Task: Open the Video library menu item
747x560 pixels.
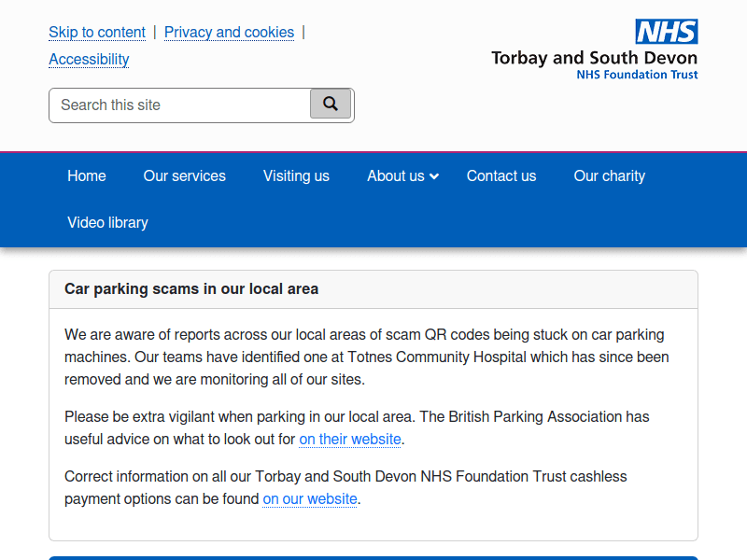Action: [x=107, y=222]
